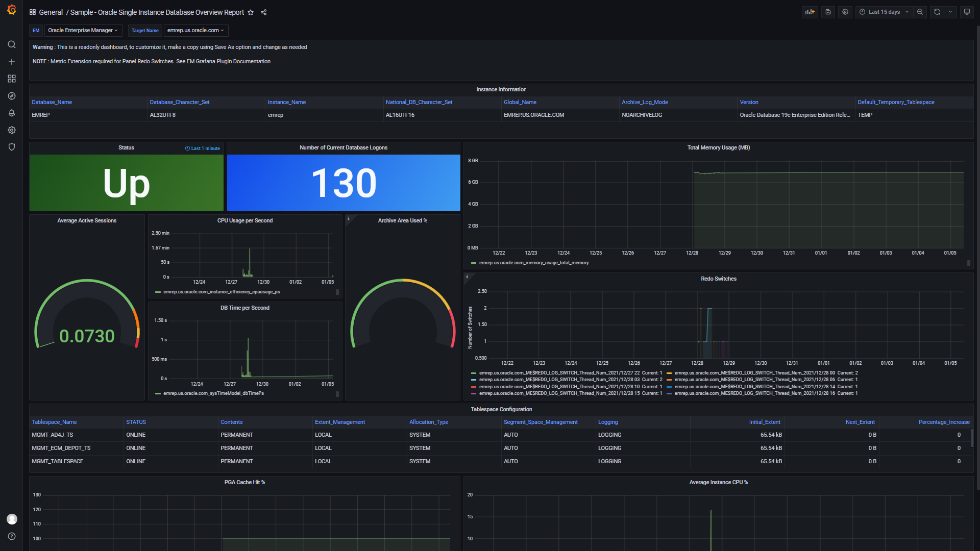Open the Last 15 days time picker
Image resolution: width=980 pixels, height=551 pixels.
pos(885,12)
